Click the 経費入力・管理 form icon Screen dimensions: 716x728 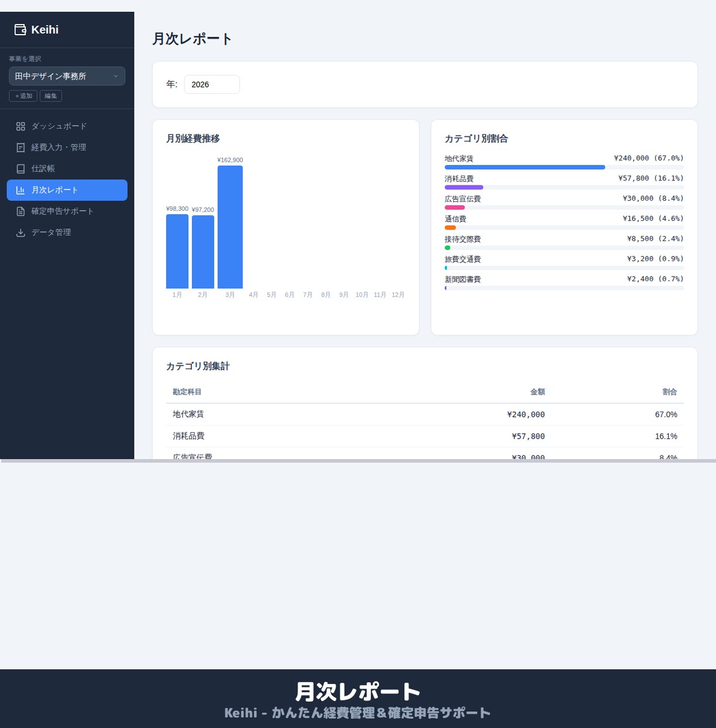21,147
